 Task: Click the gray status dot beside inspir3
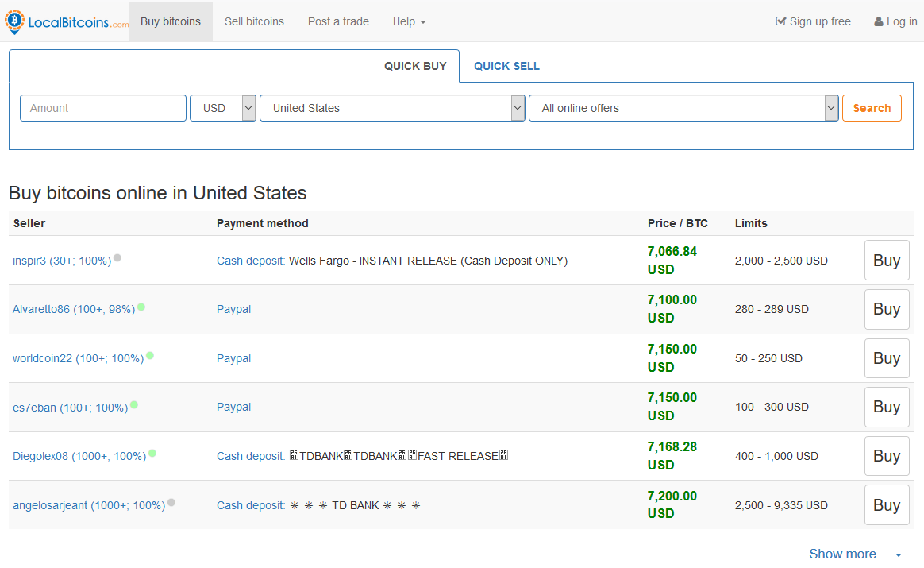[x=117, y=257]
